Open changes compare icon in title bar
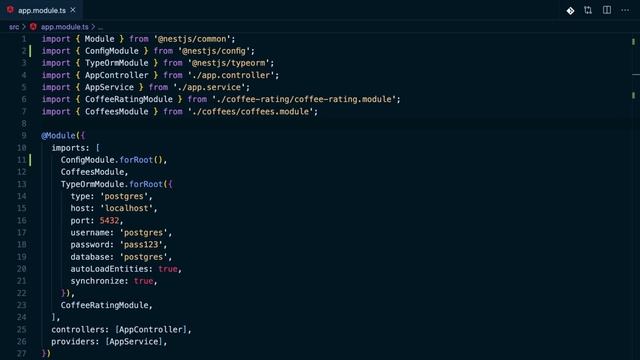The image size is (640, 360). (x=588, y=10)
